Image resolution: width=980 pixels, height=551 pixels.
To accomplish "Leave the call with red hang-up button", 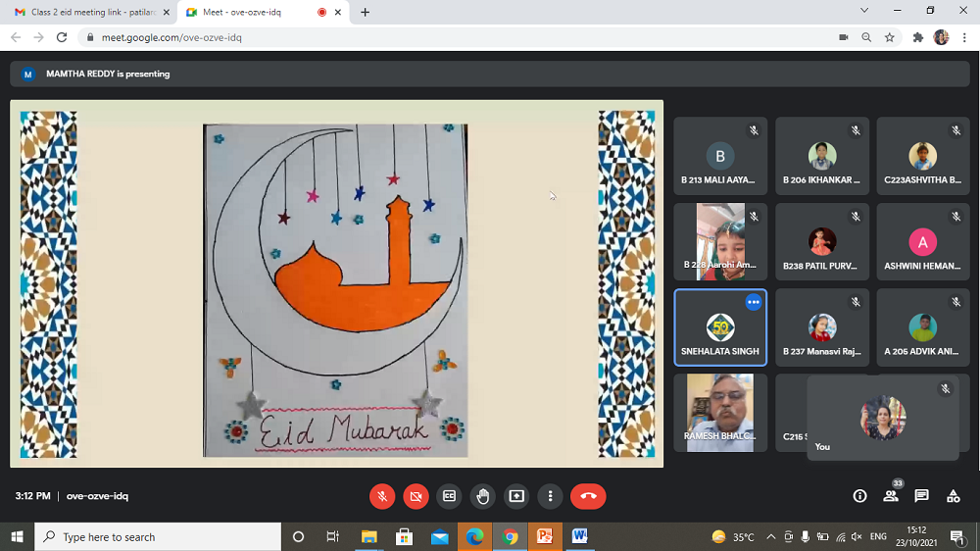I will pyautogui.click(x=588, y=496).
